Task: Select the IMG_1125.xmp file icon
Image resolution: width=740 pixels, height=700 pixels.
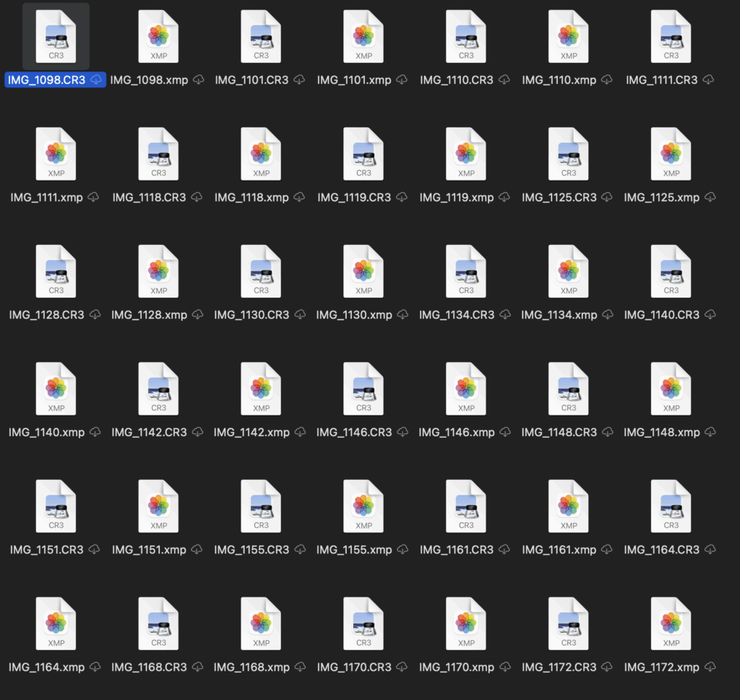Action: click(x=671, y=153)
